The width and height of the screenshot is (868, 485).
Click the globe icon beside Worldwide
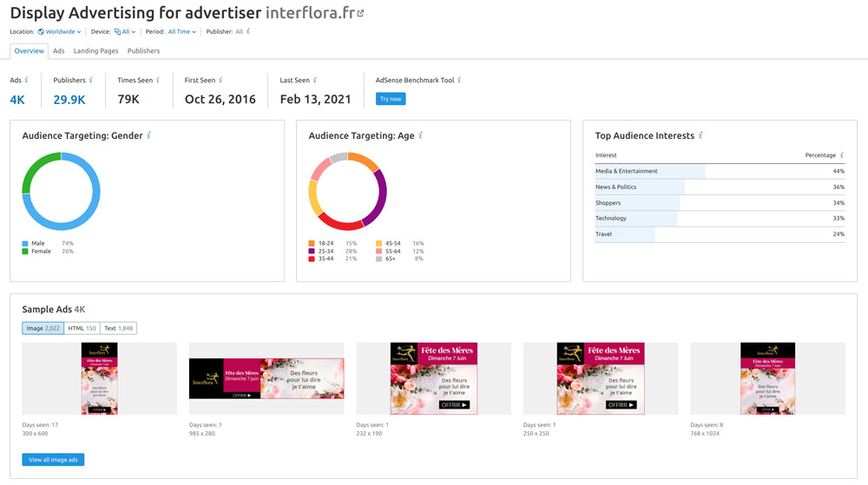pyautogui.click(x=41, y=32)
